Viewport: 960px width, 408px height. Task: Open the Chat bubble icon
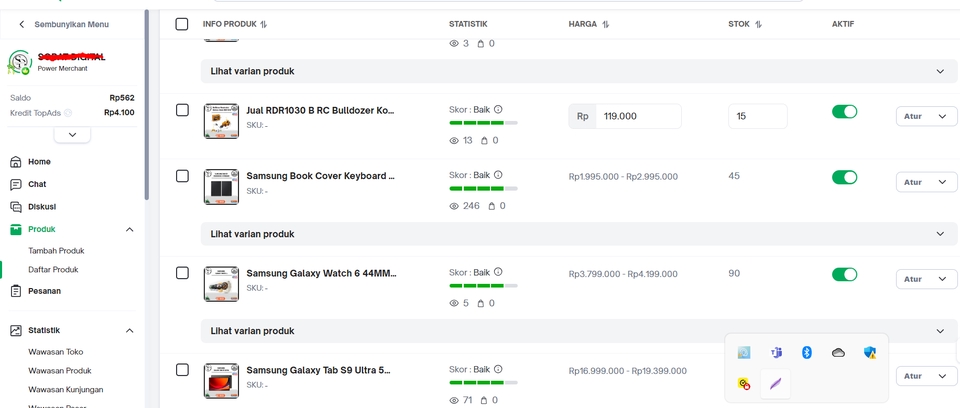coord(16,184)
